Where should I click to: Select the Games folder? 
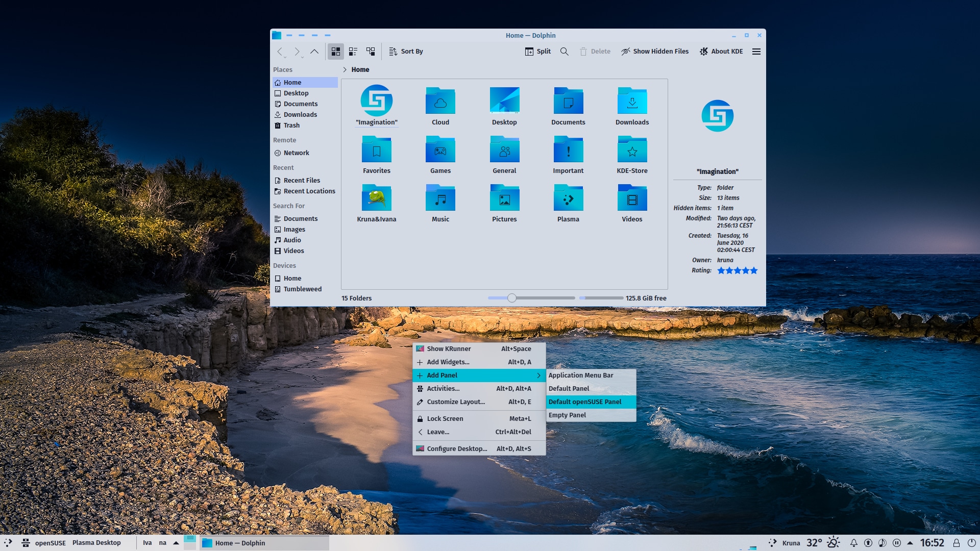pos(440,155)
